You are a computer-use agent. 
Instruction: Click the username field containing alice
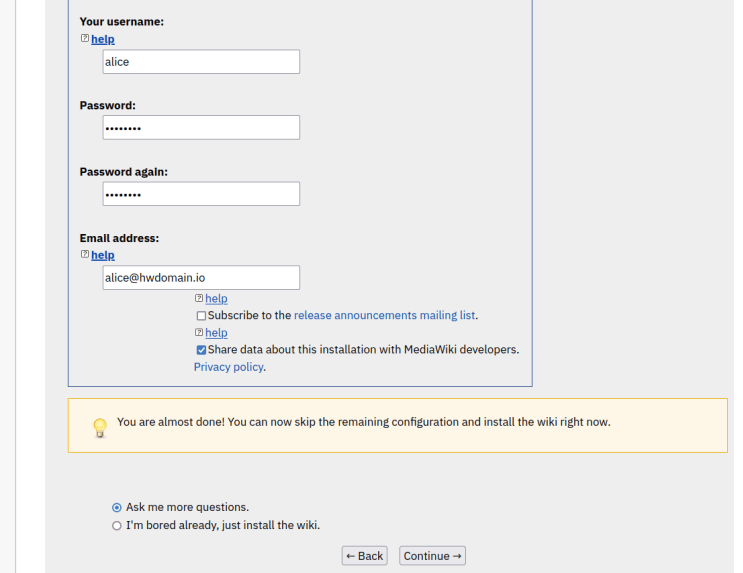coord(201,62)
